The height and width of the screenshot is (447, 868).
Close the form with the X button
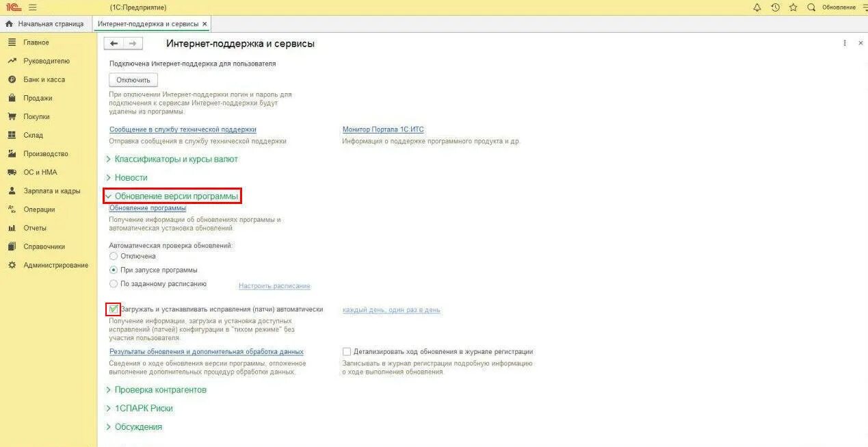[860, 43]
